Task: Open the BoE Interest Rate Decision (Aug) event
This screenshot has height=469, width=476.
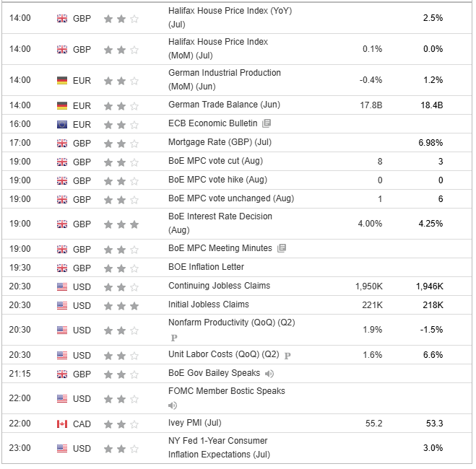Action: coord(220,223)
